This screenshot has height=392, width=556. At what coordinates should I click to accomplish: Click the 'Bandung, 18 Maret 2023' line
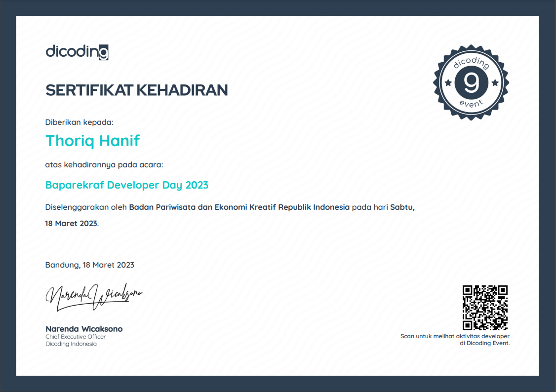point(89,265)
